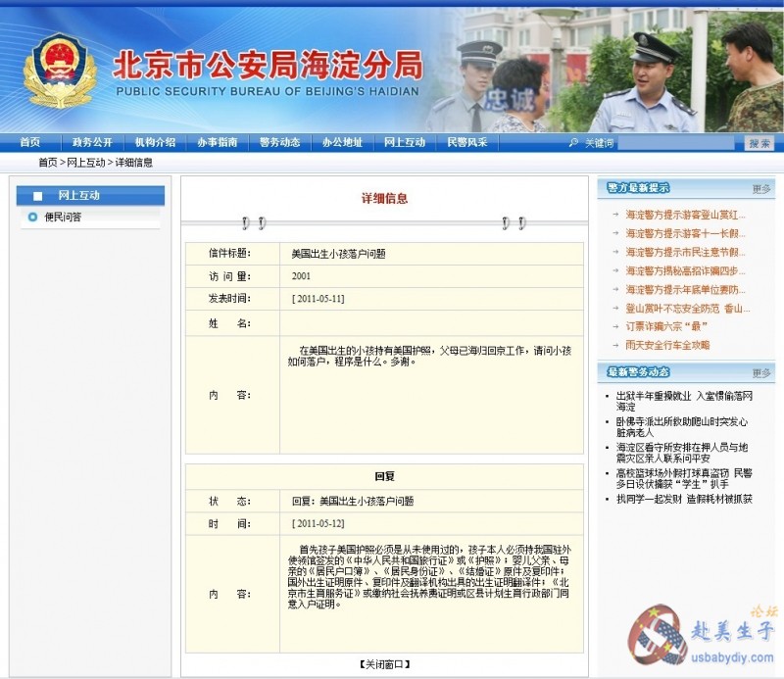Click the 关闭窗口 close window link
784x679 pixels.
(x=384, y=665)
